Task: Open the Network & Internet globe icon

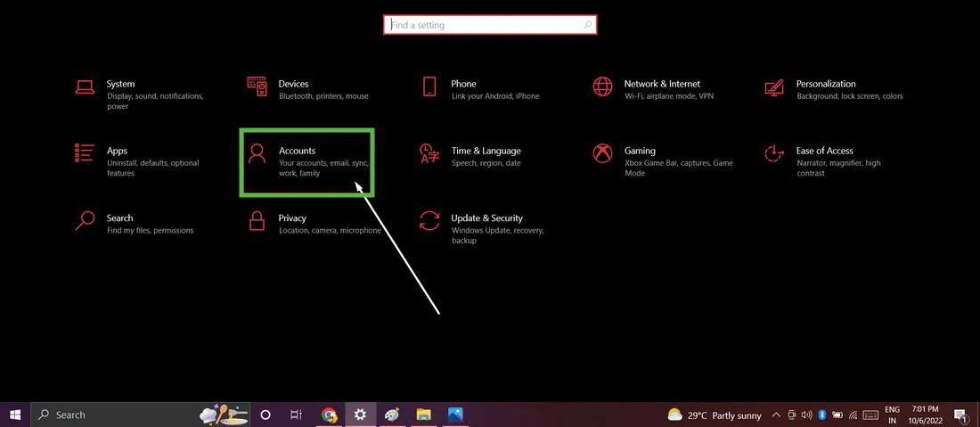Action: 602,86
